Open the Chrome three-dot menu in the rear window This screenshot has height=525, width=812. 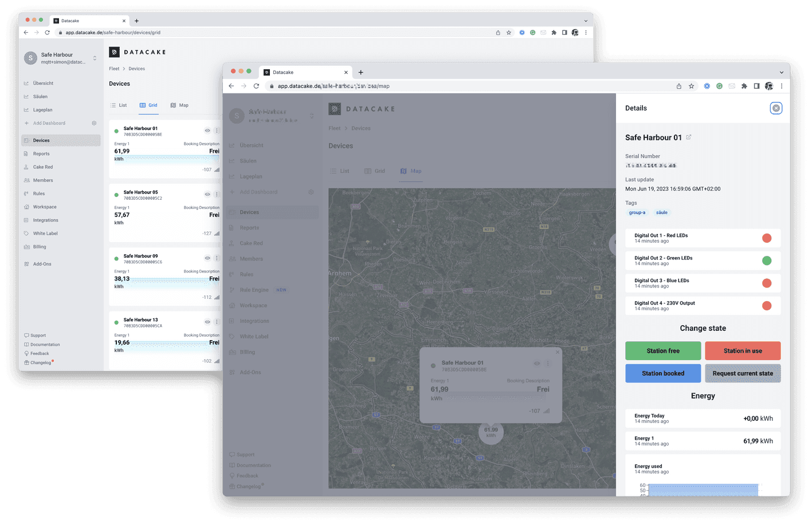pyautogui.click(x=586, y=33)
